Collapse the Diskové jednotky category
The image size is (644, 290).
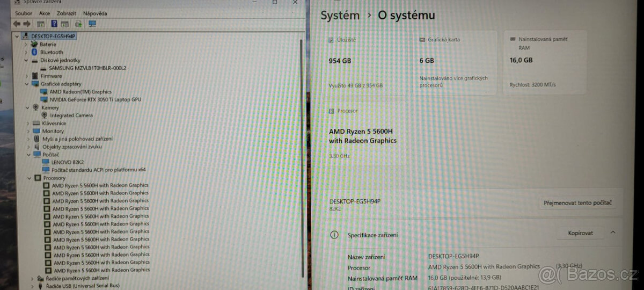26,60
